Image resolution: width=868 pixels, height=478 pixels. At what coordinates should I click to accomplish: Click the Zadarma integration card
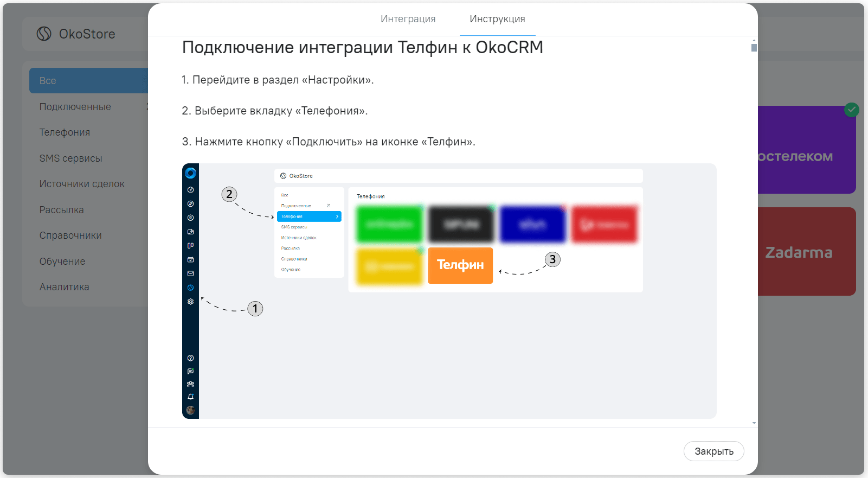(x=807, y=252)
